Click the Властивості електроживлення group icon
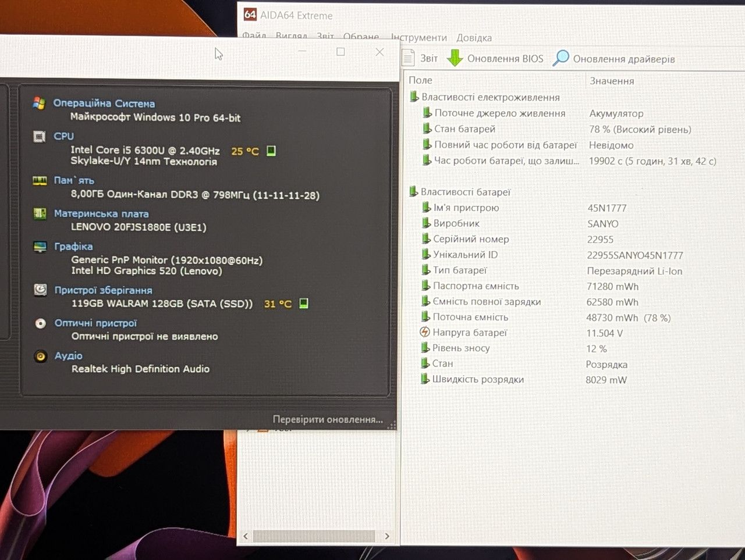Screen dimensions: 745x560 click(x=414, y=97)
